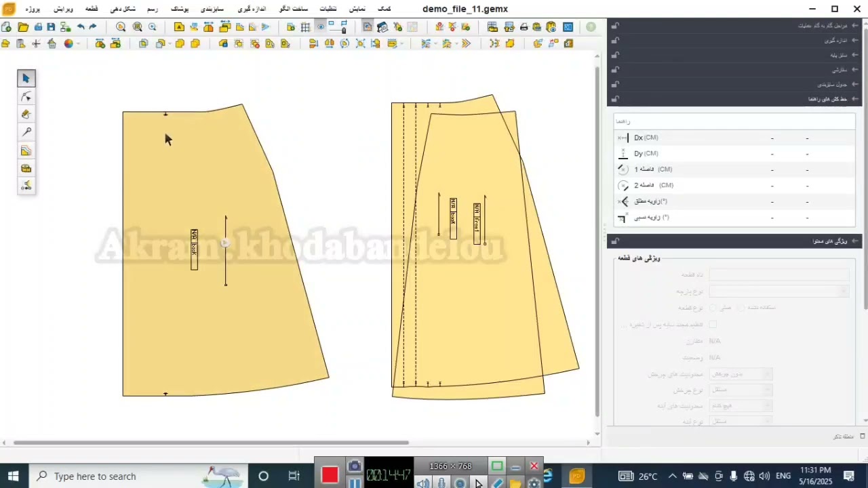Toggle the lock on the جدول سایزبندی panel
The height and width of the screenshot is (488, 868).
[x=615, y=85]
